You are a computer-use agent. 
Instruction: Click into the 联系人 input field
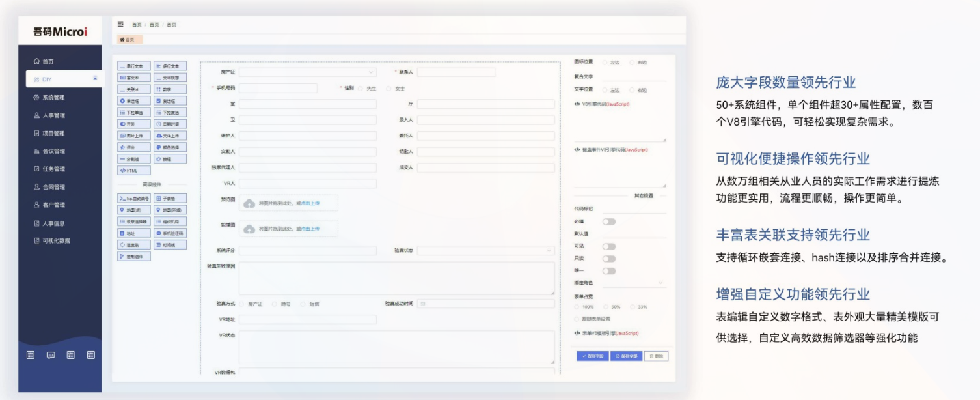tap(456, 72)
